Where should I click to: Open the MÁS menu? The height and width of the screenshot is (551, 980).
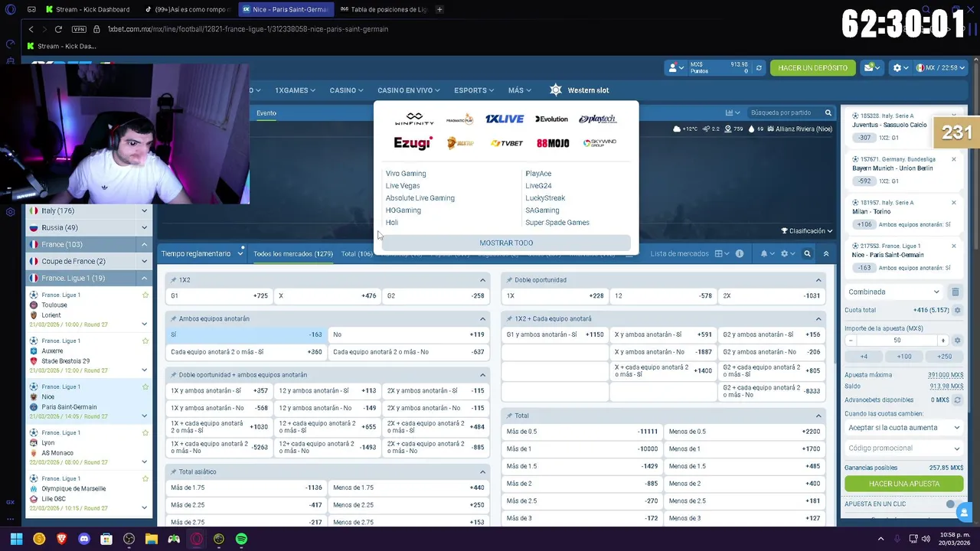pos(519,90)
